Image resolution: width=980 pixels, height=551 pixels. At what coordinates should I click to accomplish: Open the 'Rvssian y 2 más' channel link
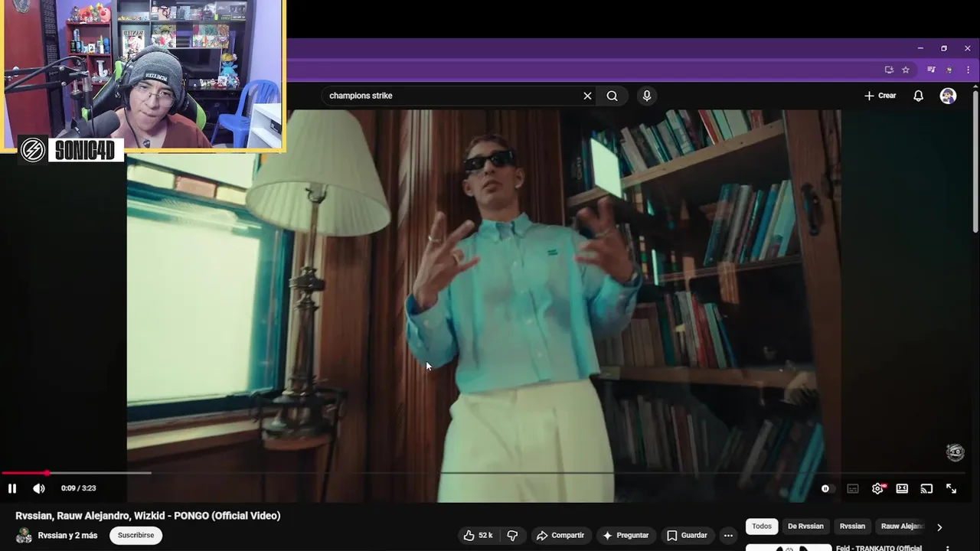tap(67, 536)
